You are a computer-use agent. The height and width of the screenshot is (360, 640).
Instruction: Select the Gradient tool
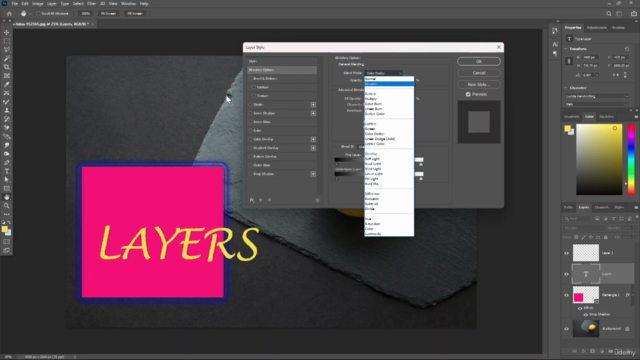tap(7, 136)
